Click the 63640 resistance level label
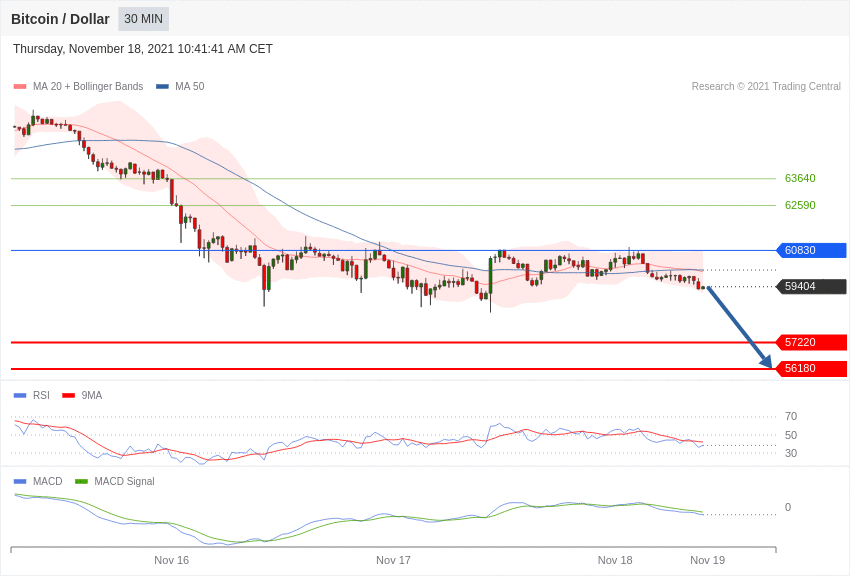Image resolution: width=850 pixels, height=576 pixels. click(800, 178)
